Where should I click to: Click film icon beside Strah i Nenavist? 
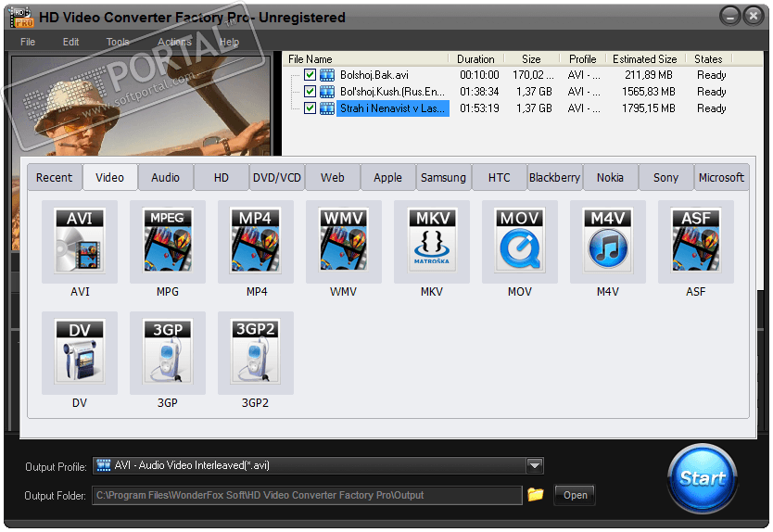coord(327,108)
